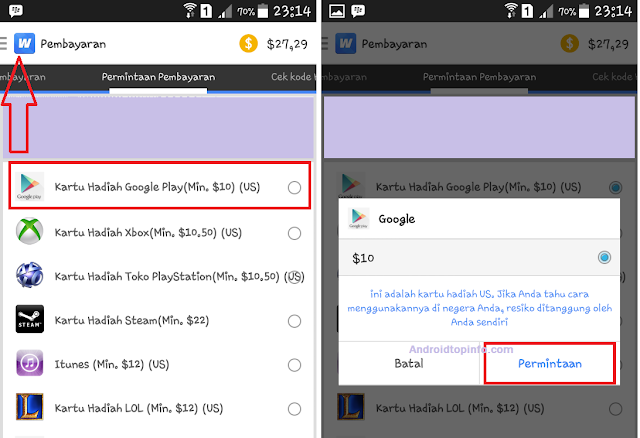The height and width of the screenshot is (438, 640).
Task: Tap the blue W app logo in left screen
Action: [24, 43]
